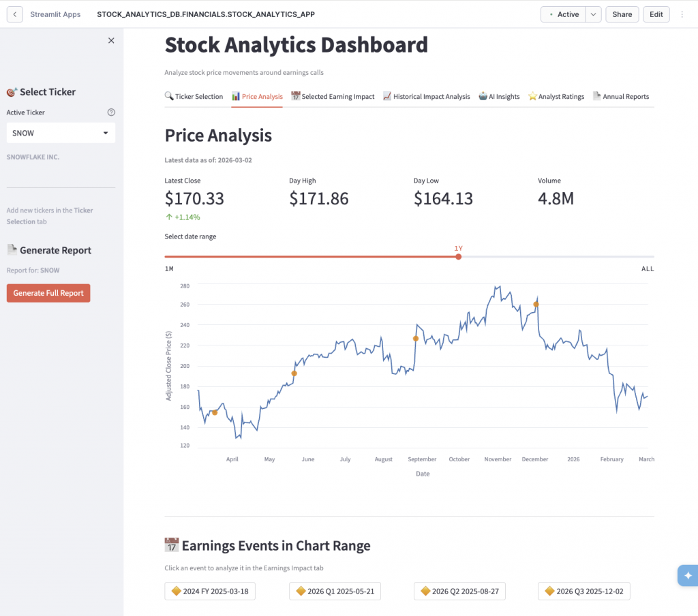Click the Streamlit Apps breadcrumb link
The image size is (698, 616).
click(55, 14)
